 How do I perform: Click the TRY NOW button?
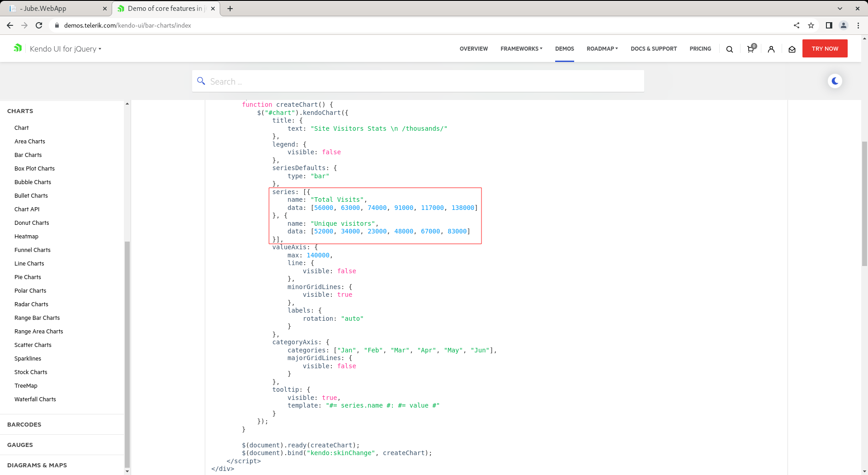(825, 48)
